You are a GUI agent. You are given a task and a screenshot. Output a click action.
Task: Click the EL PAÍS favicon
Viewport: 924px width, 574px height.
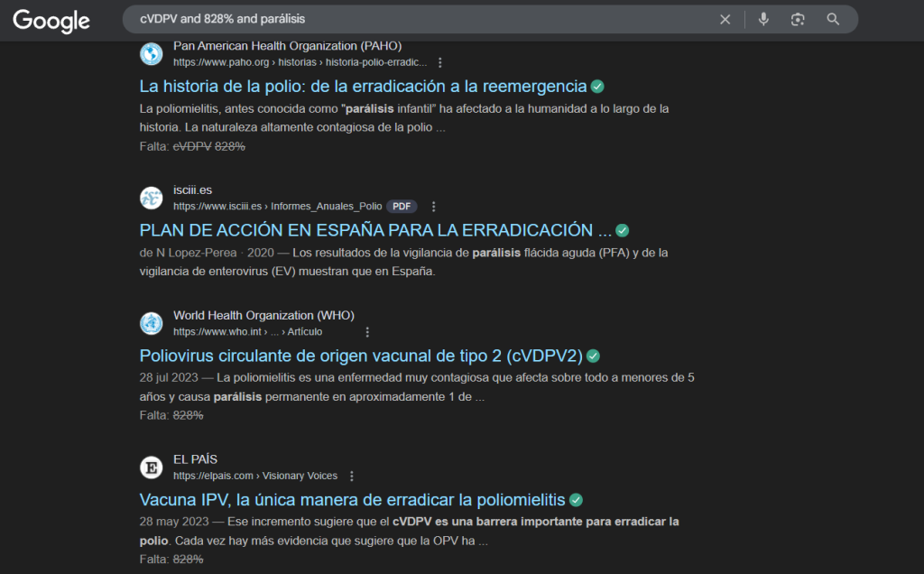tap(152, 468)
